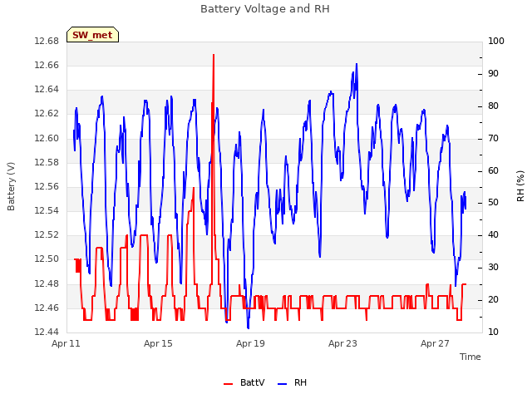The width and height of the screenshot is (532, 399).
Task: Click the RH (%) axis title
Action: tap(520, 186)
